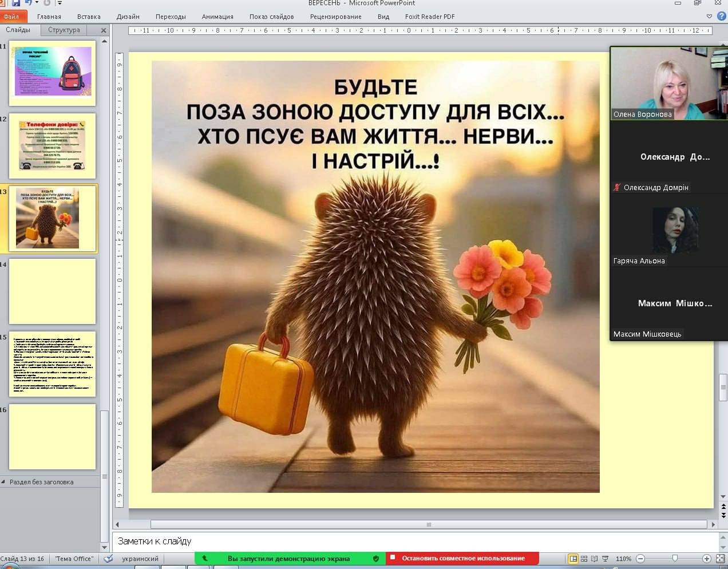Select slide 12 "Телефони довіри" thumbnail
This screenshot has width=728, height=569.
point(52,146)
